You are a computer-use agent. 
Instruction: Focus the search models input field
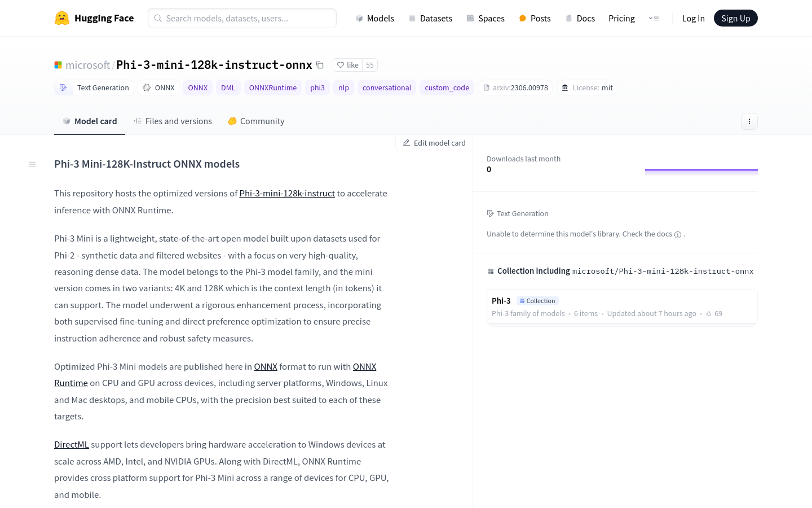pos(242,18)
